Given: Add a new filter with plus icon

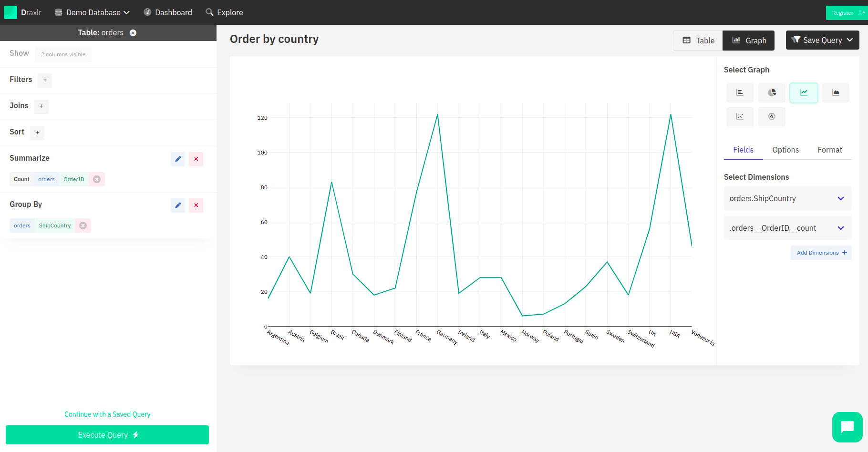Looking at the screenshot, I should 45,80.
